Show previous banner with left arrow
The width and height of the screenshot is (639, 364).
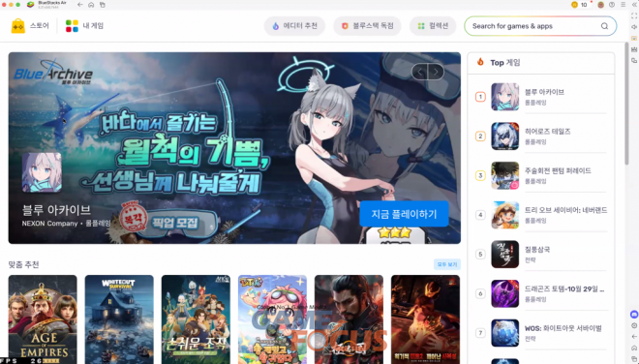pos(420,73)
